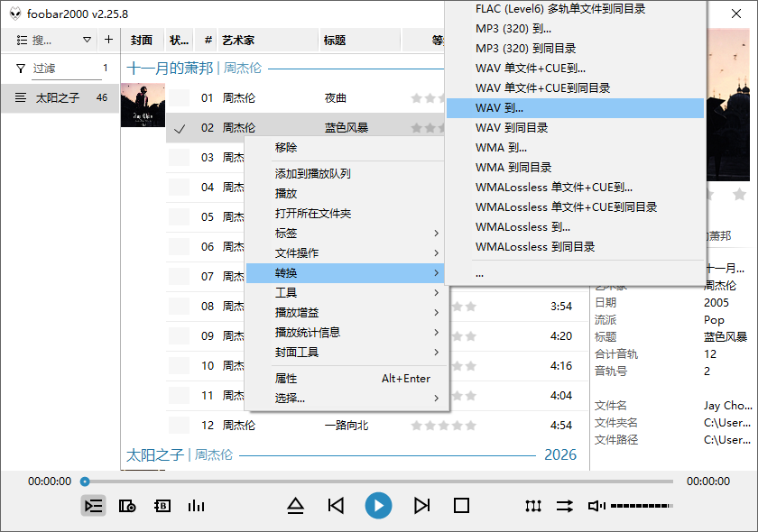Open the biography/lyrics panel icon

(162, 506)
